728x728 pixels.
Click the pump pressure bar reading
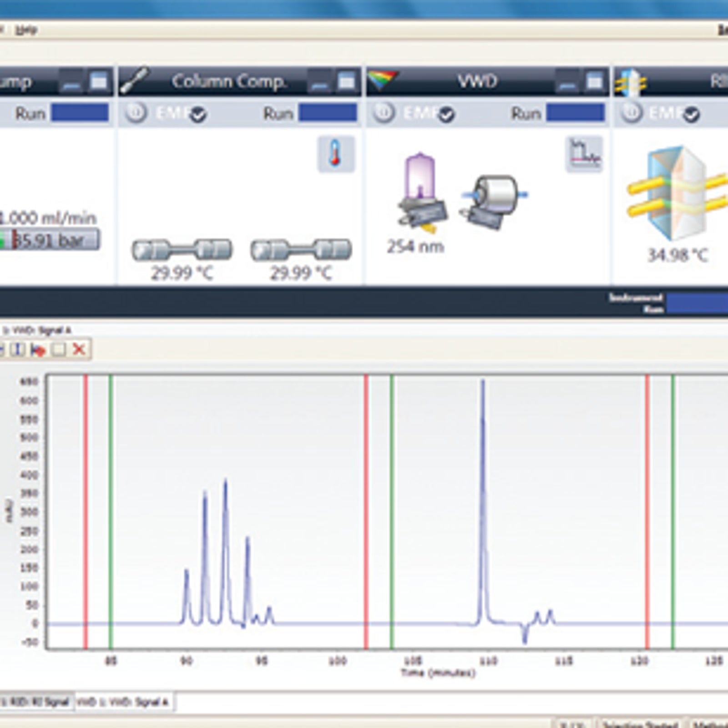click(50, 240)
